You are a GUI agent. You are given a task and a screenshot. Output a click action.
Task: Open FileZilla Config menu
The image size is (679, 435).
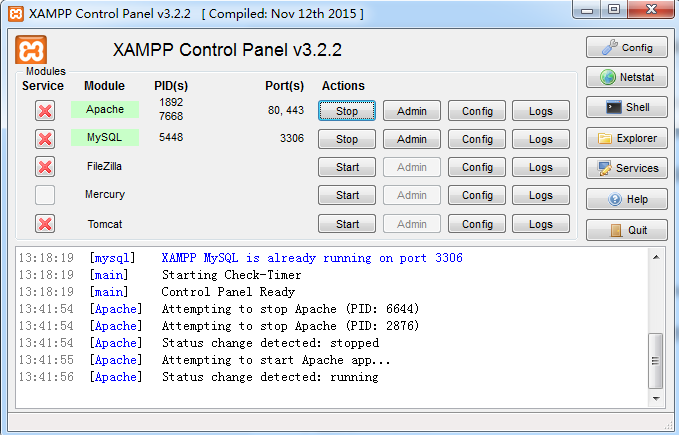(x=477, y=167)
